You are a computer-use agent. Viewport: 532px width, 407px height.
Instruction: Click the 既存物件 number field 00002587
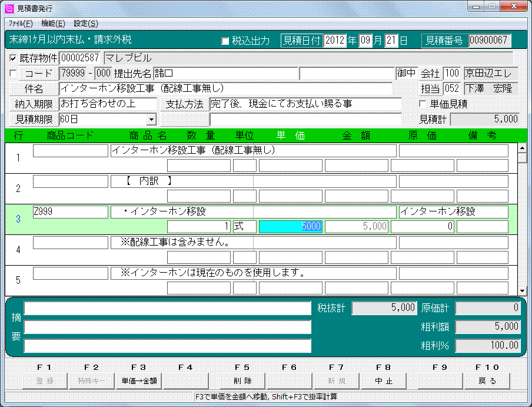[81, 58]
